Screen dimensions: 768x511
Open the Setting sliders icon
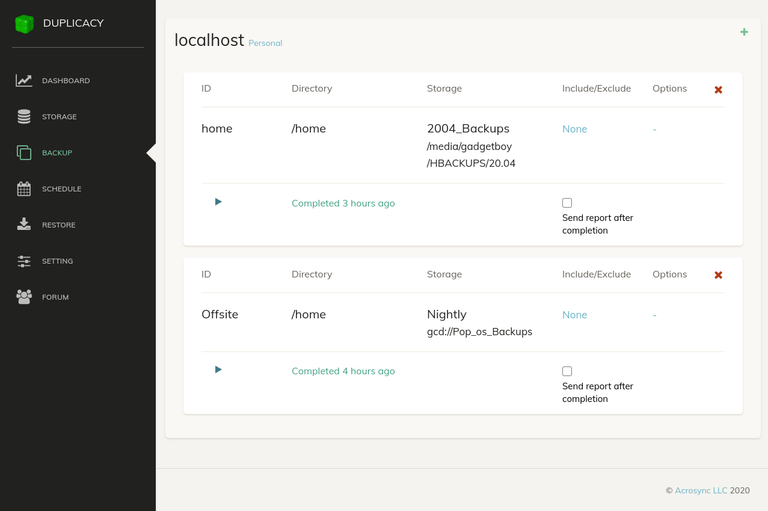pyautogui.click(x=24, y=261)
